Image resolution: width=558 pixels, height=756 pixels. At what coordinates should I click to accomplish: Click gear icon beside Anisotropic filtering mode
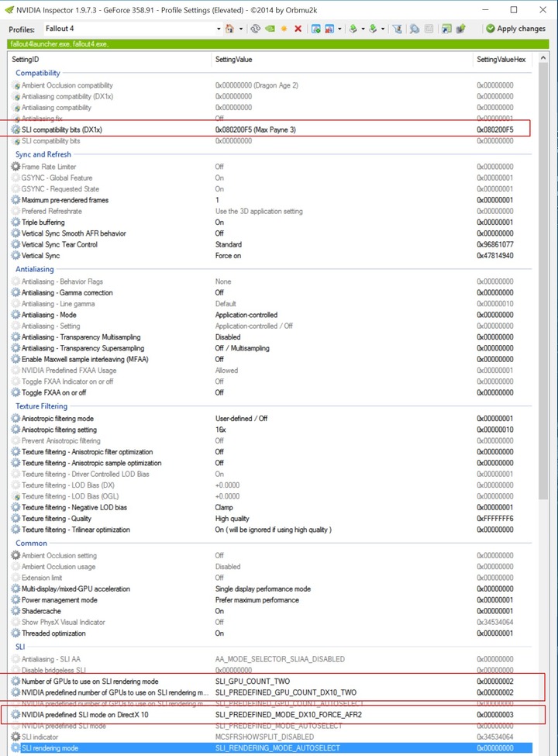(x=16, y=419)
